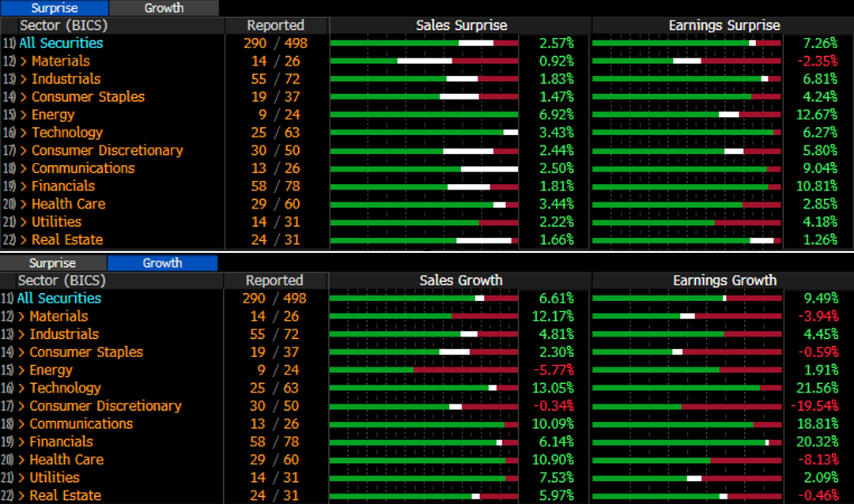Click Health Care sales surprise 3.44%
854x504 pixels.
pyautogui.click(x=557, y=204)
